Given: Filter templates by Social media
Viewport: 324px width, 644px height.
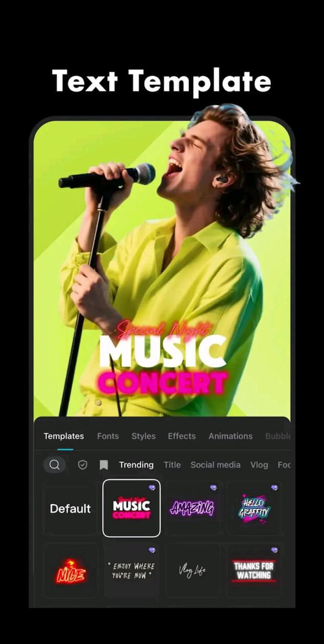Looking at the screenshot, I should [215, 465].
